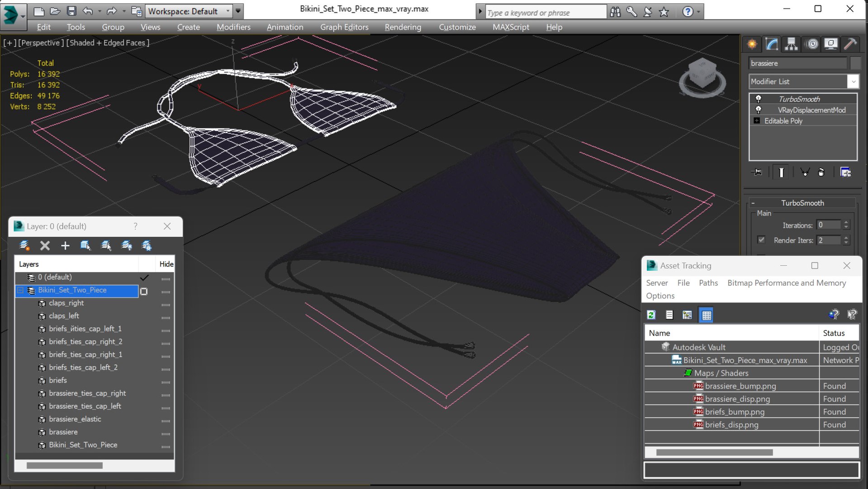Open the Hierarchy command panel tab
Screen dimensions: 868x489
791,44
